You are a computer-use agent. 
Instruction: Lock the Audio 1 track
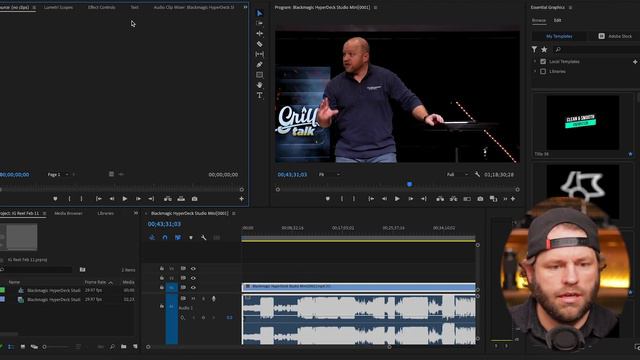pyautogui.click(x=162, y=306)
